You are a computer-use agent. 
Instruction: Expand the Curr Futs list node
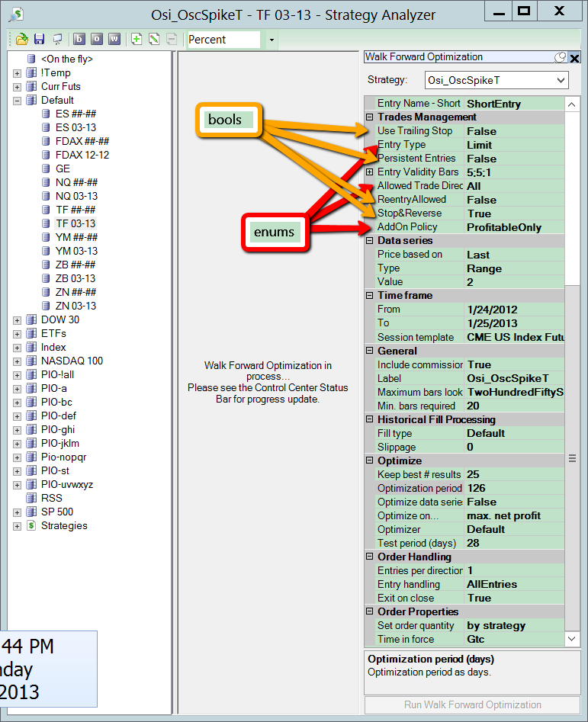click(x=17, y=87)
